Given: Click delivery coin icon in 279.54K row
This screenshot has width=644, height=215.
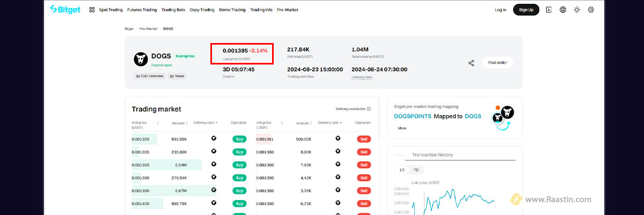Looking at the screenshot, I should pyautogui.click(x=214, y=177).
